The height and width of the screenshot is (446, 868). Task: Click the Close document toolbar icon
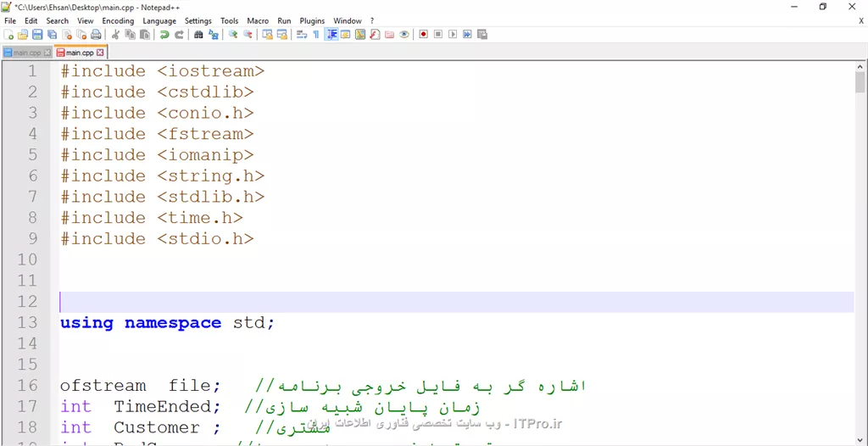66,35
